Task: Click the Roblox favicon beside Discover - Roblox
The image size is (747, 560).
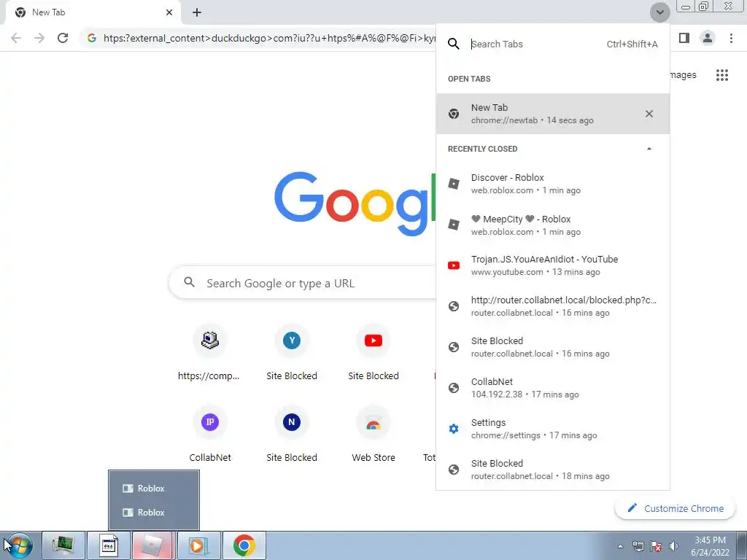Action: [x=454, y=184]
